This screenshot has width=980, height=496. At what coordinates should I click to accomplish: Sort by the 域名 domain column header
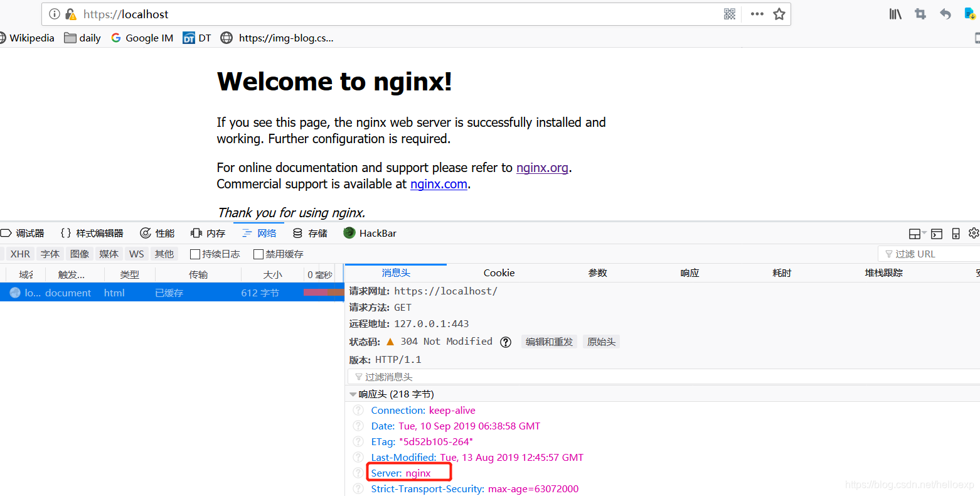tap(26, 274)
